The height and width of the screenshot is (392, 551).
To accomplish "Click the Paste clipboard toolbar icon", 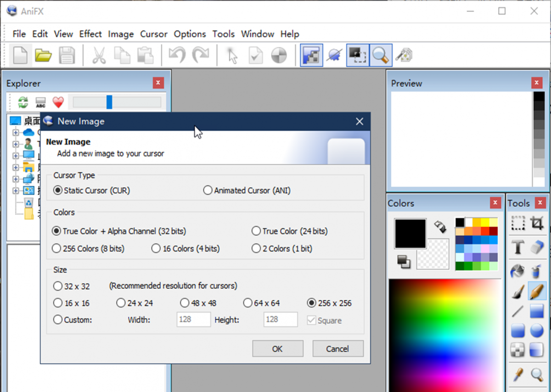I will [146, 56].
